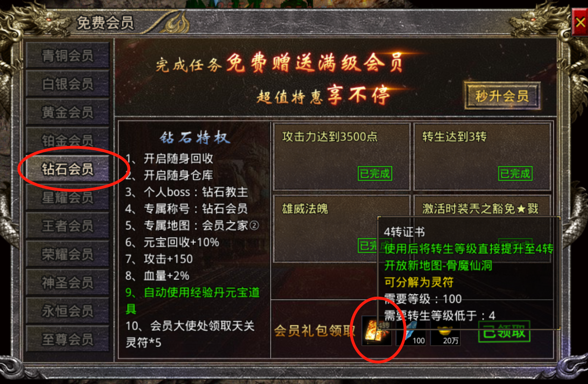Open the 黄金会员 tab
The image size is (588, 384).
click(67, 112)
